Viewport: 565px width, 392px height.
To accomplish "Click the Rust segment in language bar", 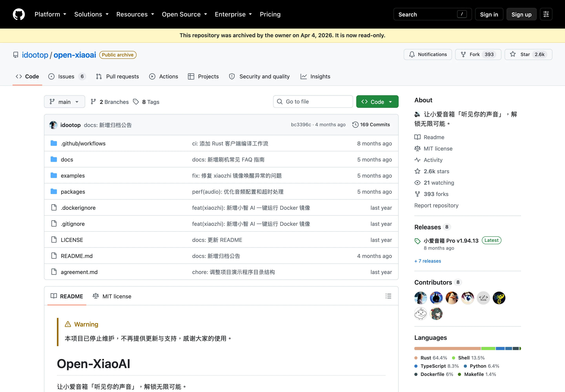I will tap(447, 348).
